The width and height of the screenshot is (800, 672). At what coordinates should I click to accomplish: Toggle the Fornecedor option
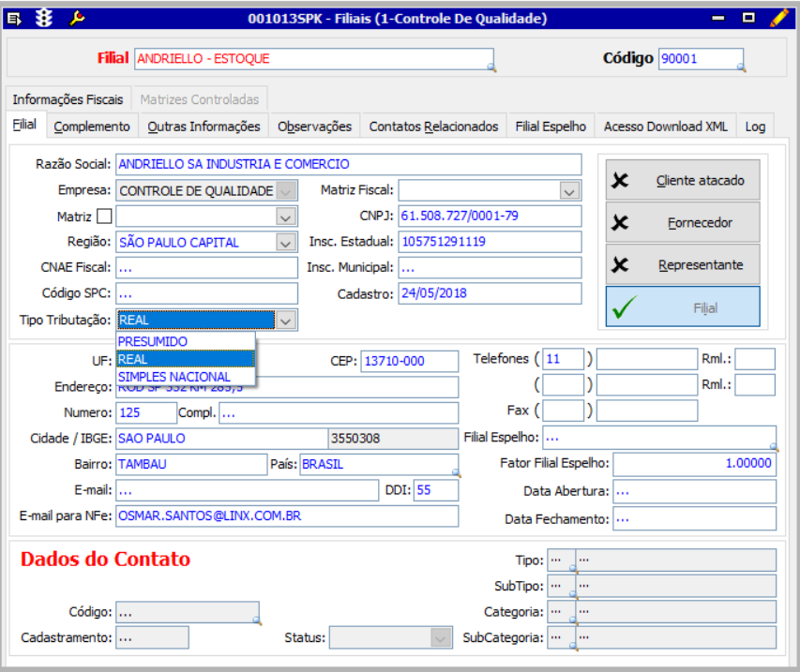(x=683, y=222)
